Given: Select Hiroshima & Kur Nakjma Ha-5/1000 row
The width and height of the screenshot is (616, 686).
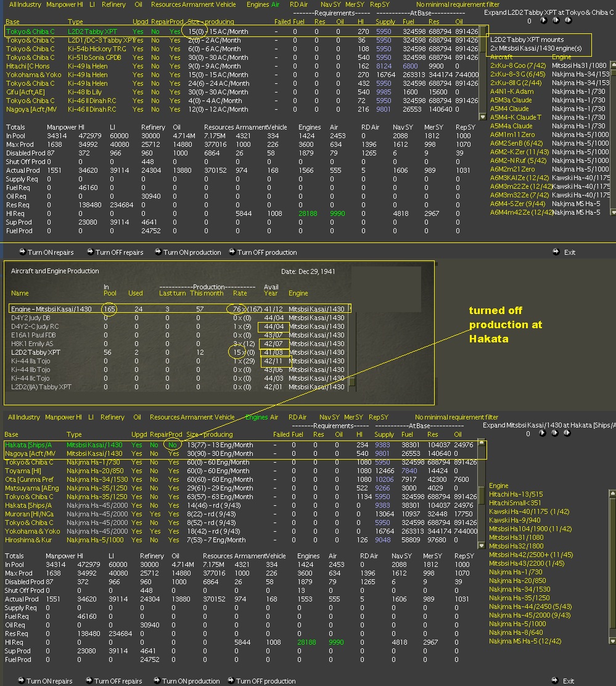Looking at the screenshot, I should [x=240, y=540].
